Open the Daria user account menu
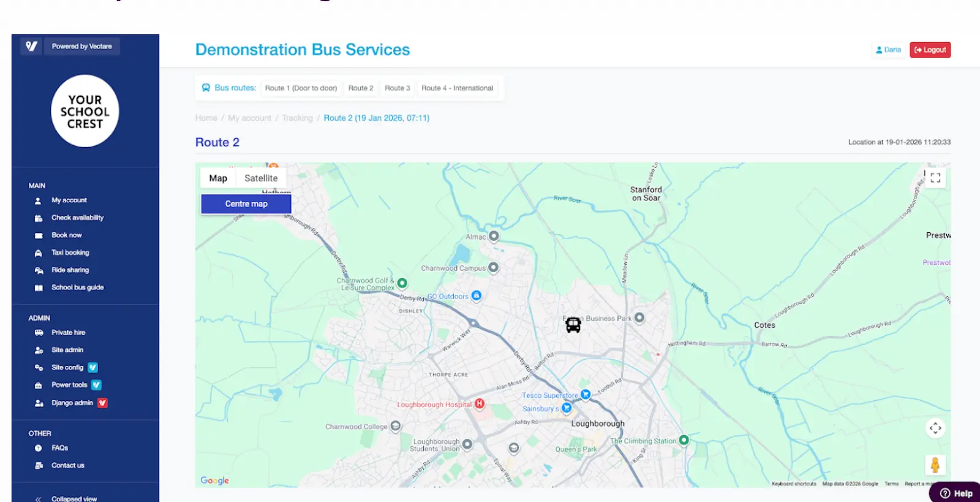 coord(888,50)
